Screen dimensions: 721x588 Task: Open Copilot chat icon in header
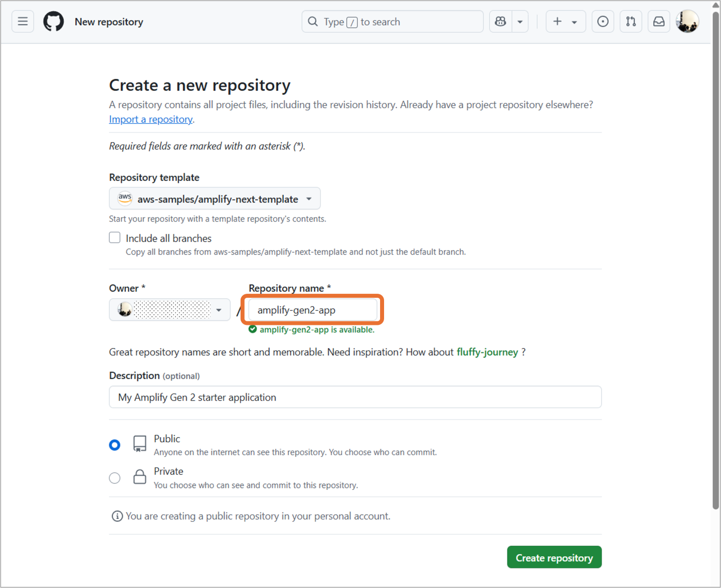501,22
